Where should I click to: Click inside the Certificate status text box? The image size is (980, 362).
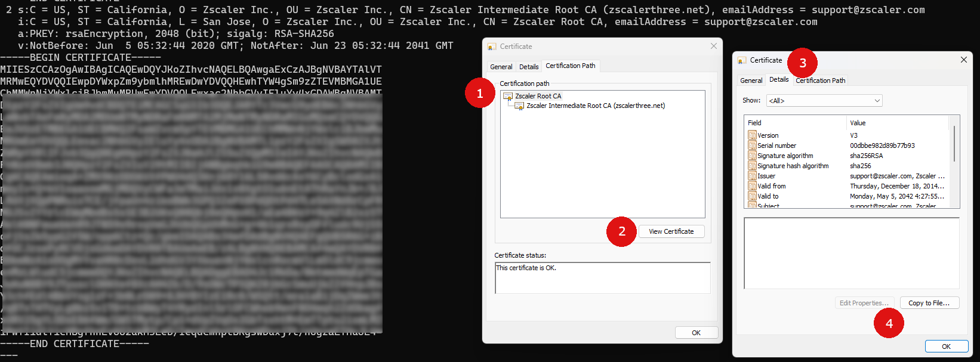coord(602,278)
